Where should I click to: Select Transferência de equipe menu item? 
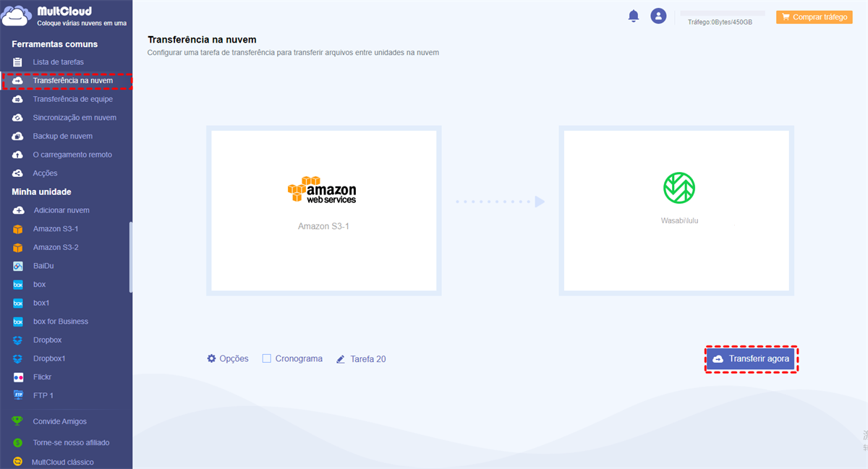(72, 99)
